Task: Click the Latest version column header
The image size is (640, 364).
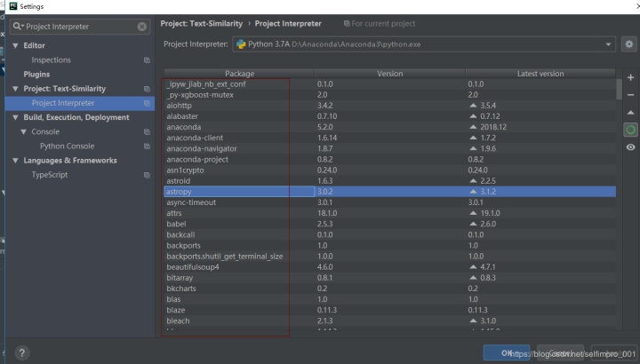Action: click(540, 74)
